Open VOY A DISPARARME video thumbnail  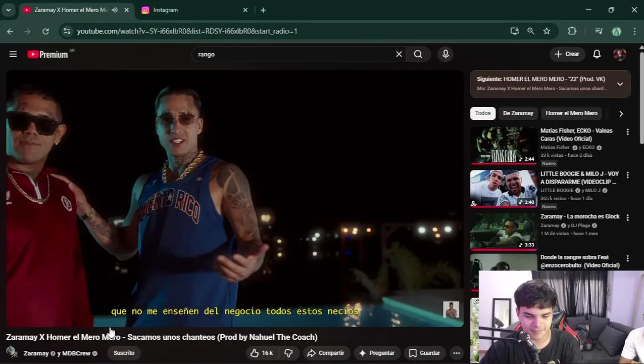pos(504,189)
